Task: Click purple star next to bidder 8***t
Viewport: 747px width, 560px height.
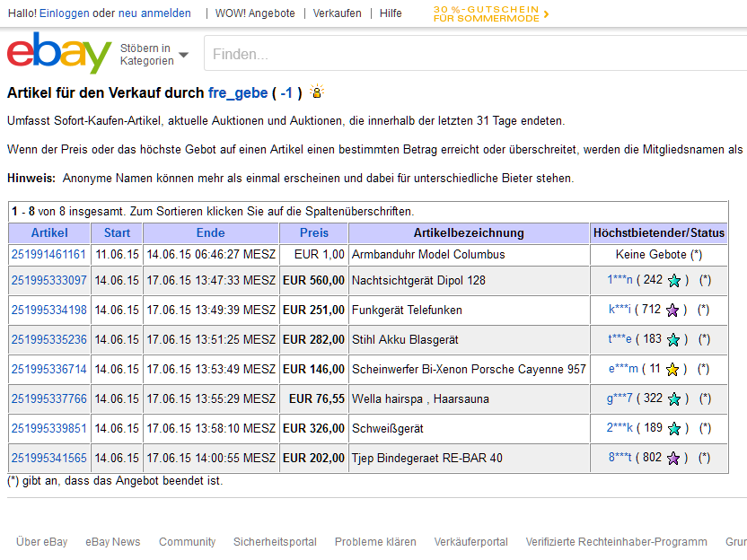Action: point(673,459)
